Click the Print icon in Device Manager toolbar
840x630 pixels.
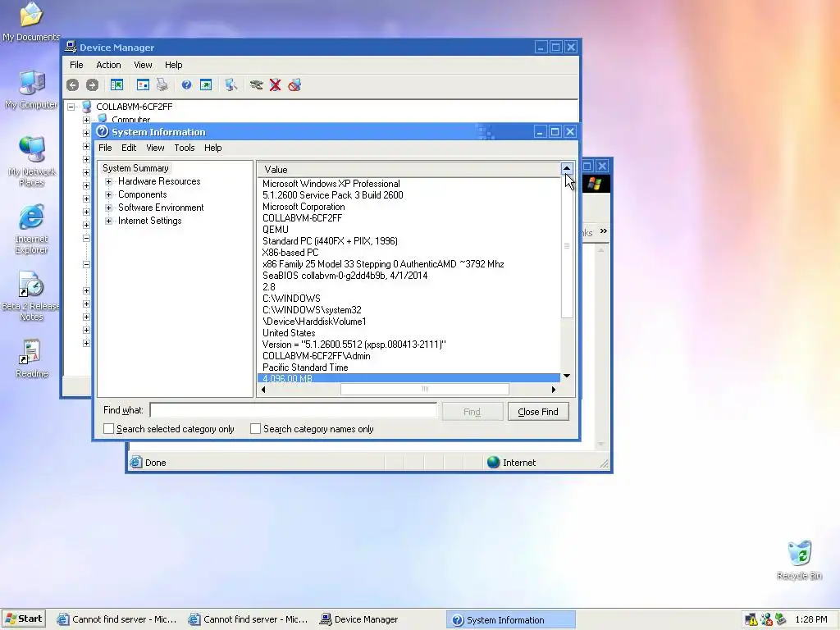pos(162,84)
